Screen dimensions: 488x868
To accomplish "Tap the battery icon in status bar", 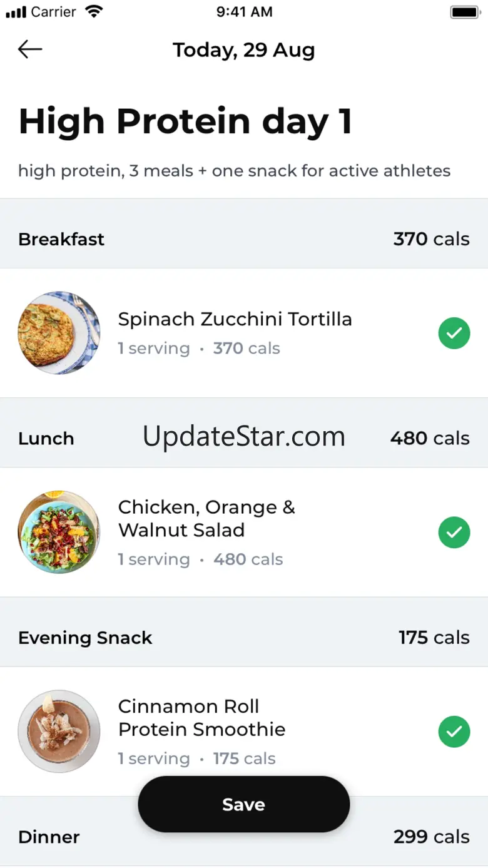I will 464,12.
